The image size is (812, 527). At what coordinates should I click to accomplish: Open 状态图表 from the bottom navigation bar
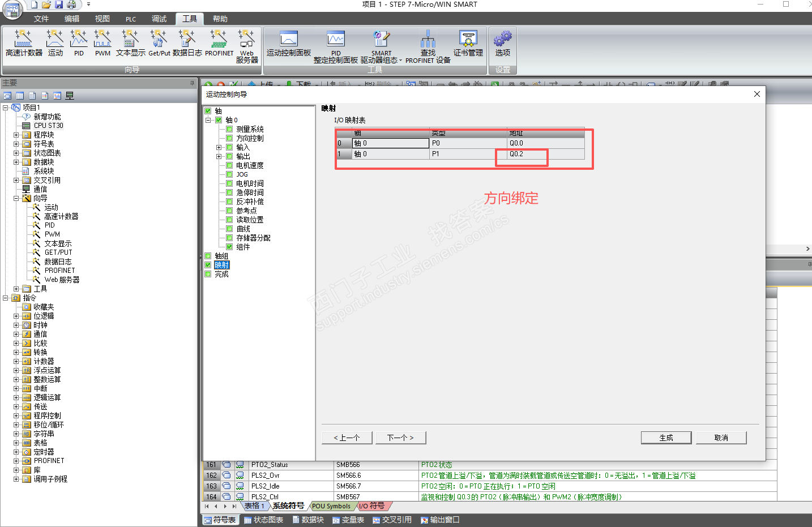pos(263,520)
